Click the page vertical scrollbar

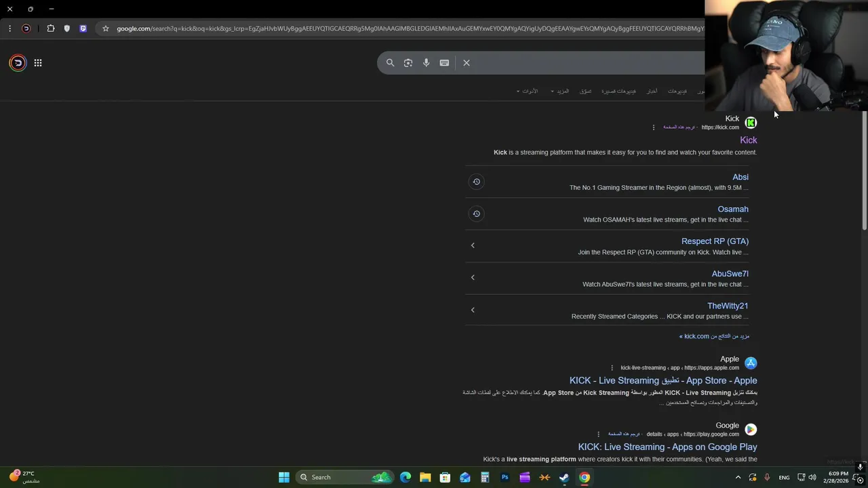click(x=864, y=171)
